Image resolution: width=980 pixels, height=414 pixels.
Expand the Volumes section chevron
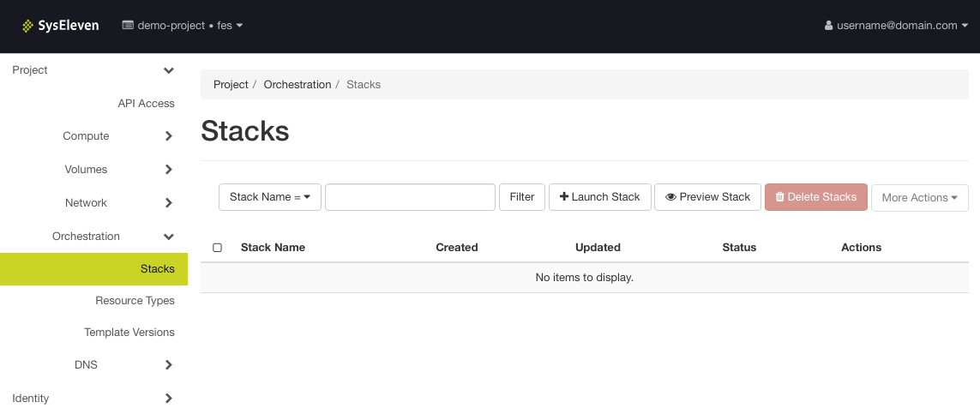169,169
